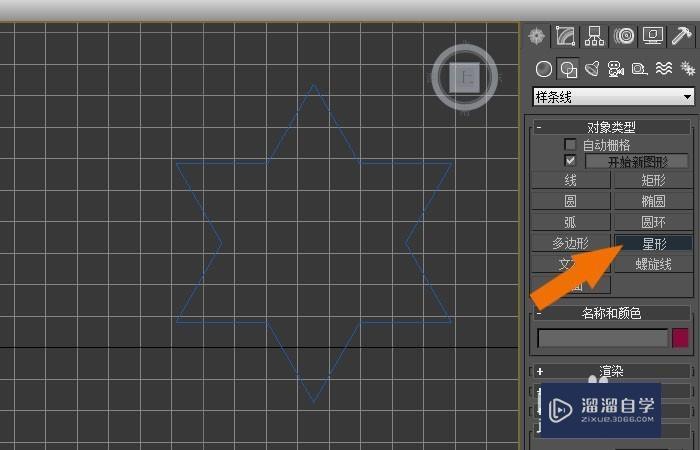Open the Display panel tab
This screenshot has width=700, height=450.
652,36
